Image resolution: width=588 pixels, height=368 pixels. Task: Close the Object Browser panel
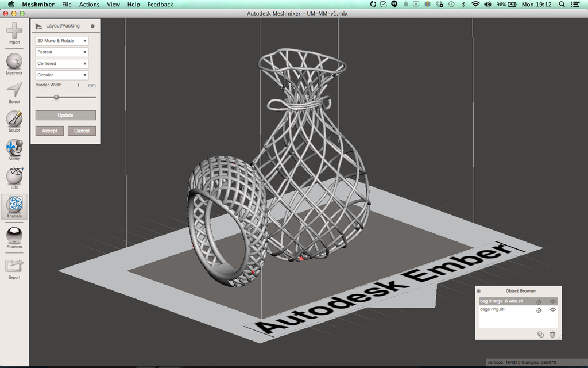(x=478, y=291)
